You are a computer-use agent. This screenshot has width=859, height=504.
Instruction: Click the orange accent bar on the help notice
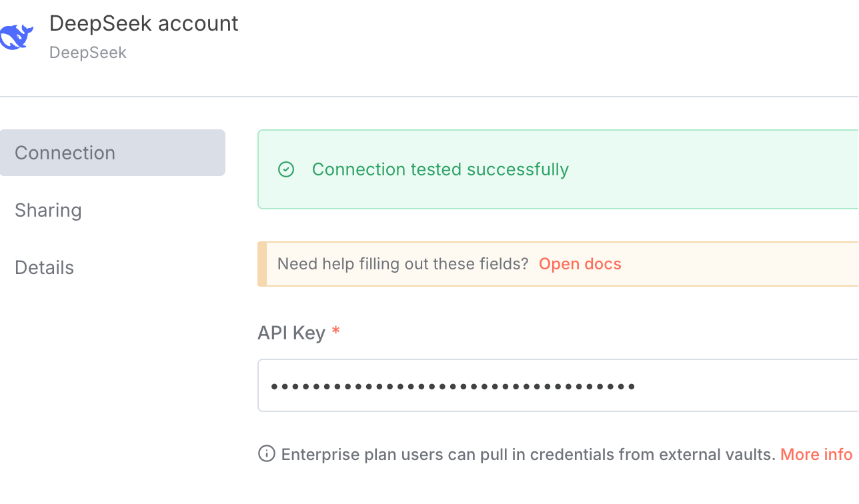262,264
